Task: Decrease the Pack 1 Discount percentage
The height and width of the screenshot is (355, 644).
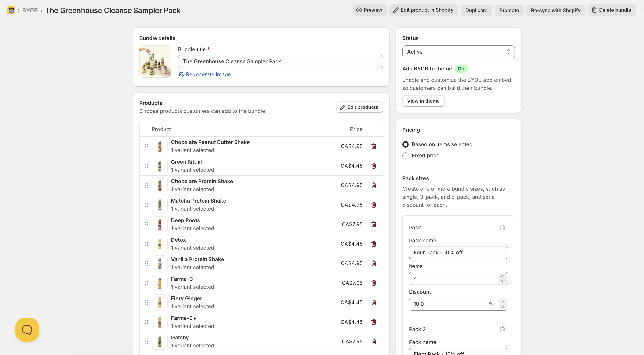Action: 502,307
